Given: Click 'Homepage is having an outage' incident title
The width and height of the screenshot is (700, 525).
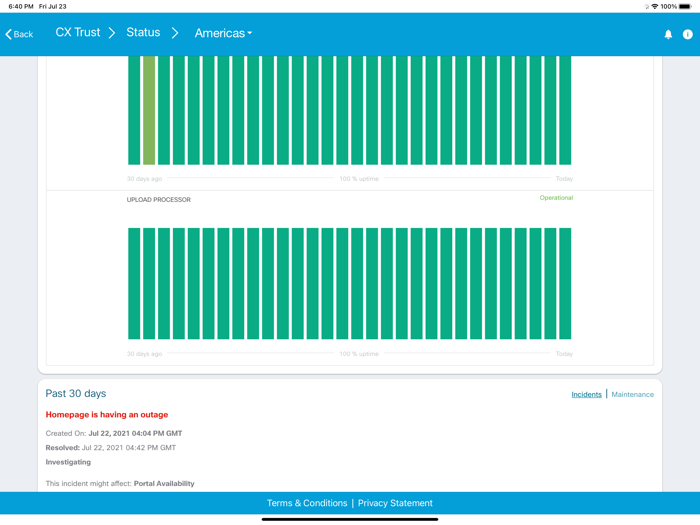Looking at the screenshot, I should pyautogui.click(x=107, y=415).
